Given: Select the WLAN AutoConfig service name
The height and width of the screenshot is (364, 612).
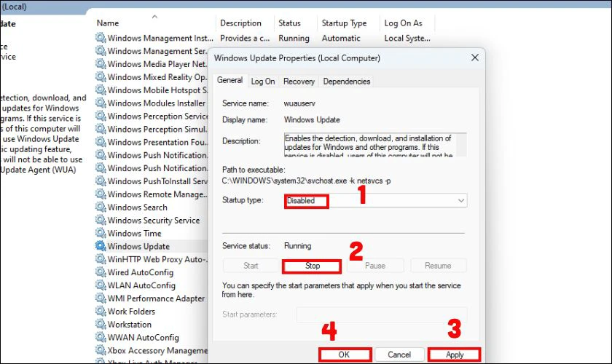Looking at the screenshot, I should pos(141,285).
